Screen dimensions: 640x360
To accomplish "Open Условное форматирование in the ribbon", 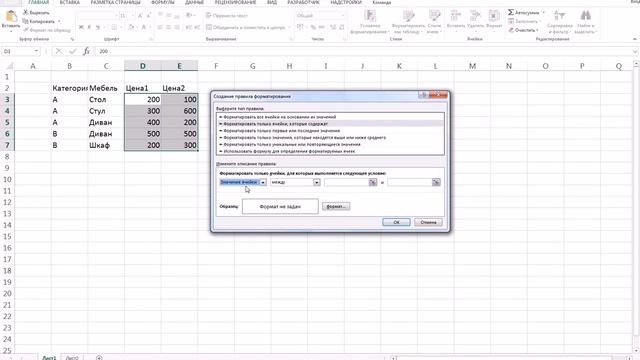I will click(x=369, y=21).
